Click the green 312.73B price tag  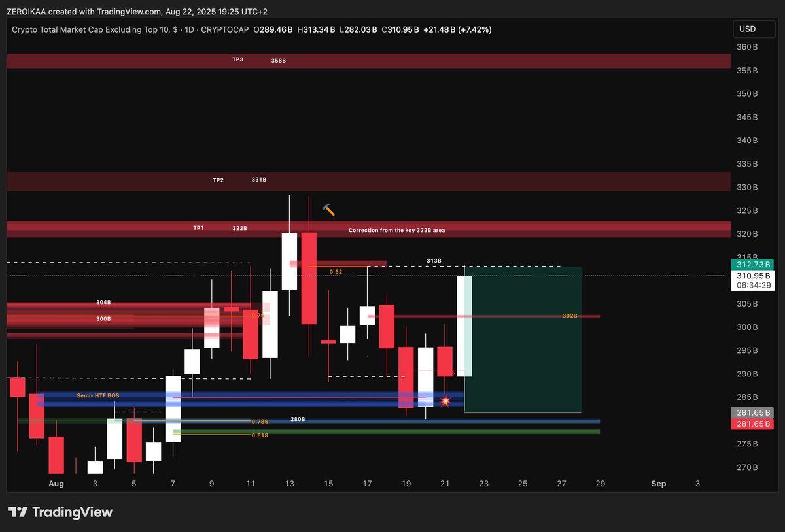pyautogui.click(x=752, y=265)
